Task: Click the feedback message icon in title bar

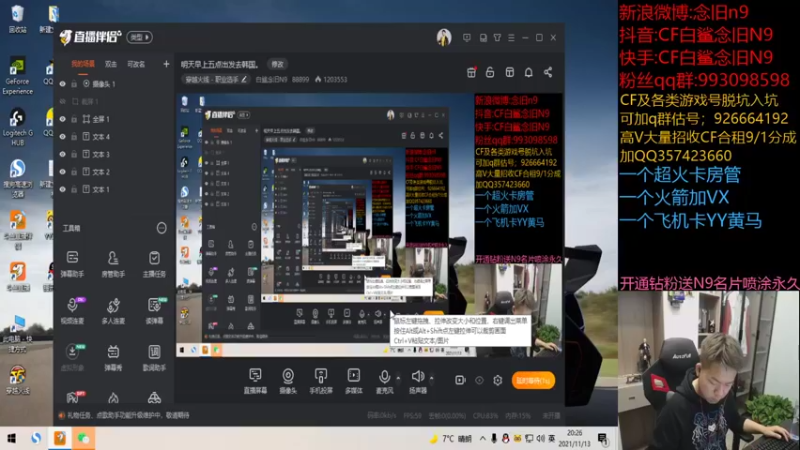Action: (467, 38)
